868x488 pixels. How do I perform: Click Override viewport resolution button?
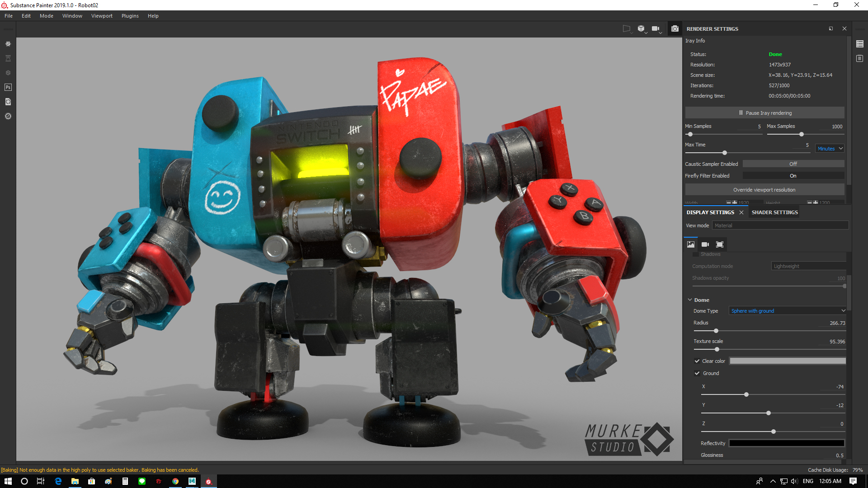764,190
